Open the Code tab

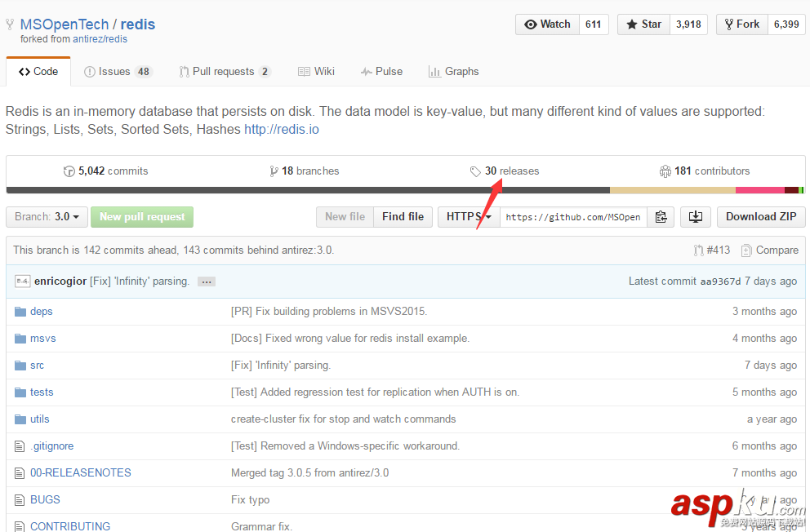click(38, 72)
